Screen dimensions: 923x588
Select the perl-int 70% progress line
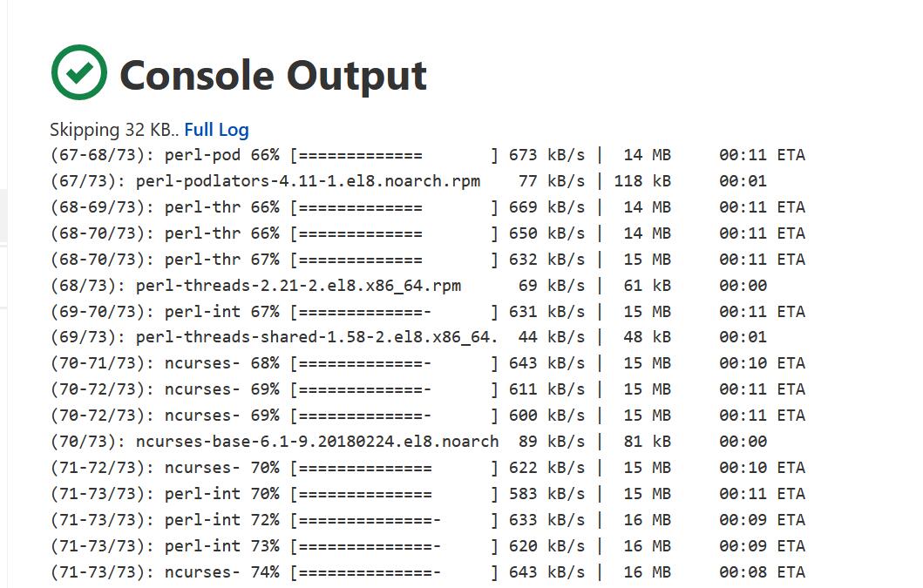[428, 493]
